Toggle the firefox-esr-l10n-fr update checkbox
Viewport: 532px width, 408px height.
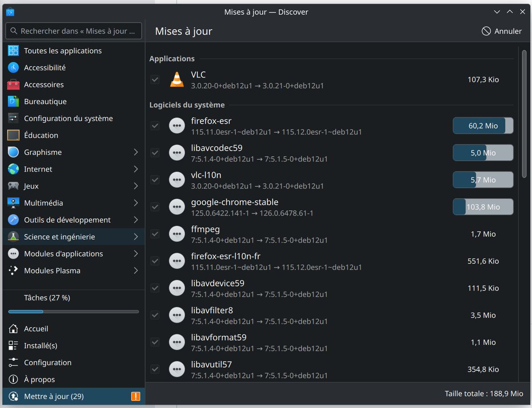coord(155,261)
